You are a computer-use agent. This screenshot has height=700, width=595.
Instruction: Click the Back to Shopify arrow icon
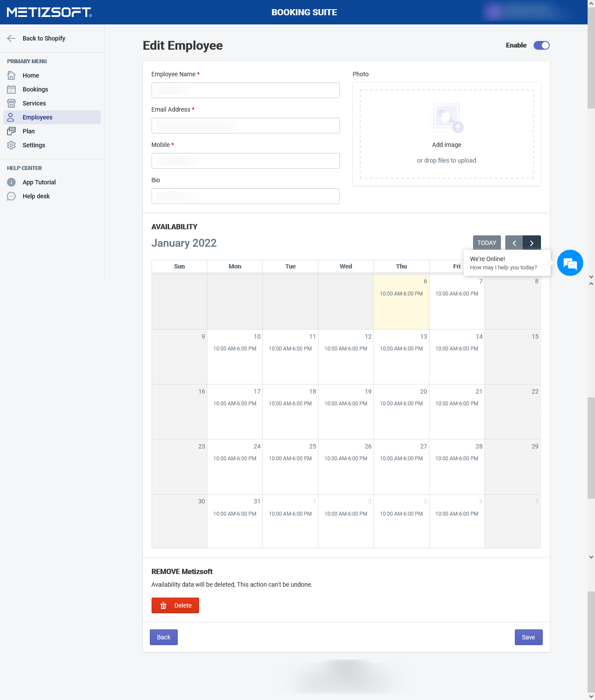coord(11,38)
